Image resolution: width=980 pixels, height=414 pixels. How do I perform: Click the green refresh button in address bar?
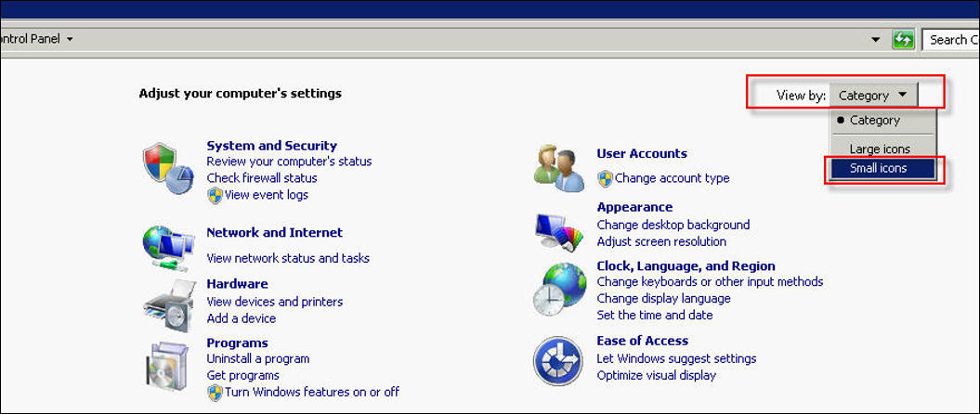coord(903,41)
